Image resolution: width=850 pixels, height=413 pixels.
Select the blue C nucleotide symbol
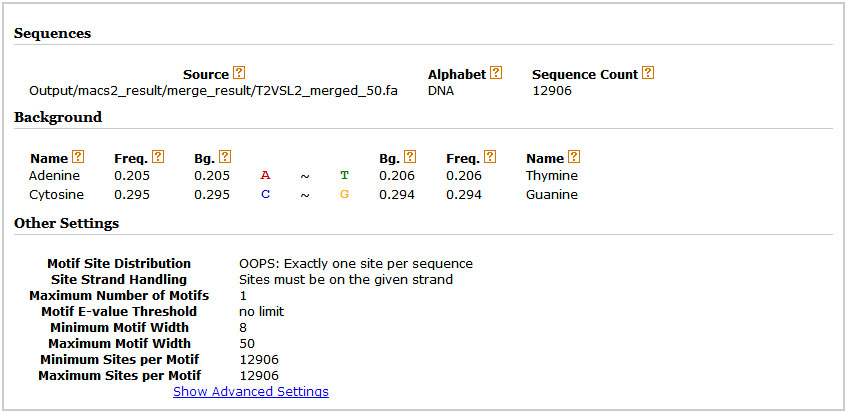(x=265, y=195)
